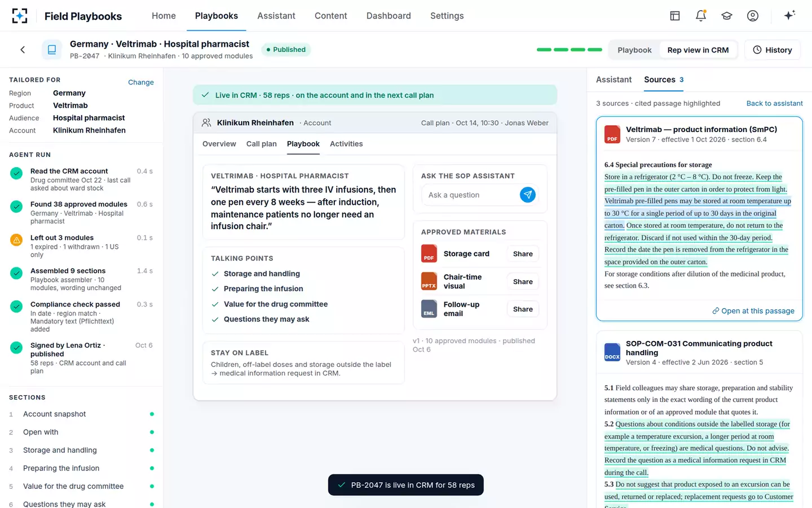This screenshot has height=508, width=812.
Task: Open the Storage and handling section
Action: (x=82, y=450)
